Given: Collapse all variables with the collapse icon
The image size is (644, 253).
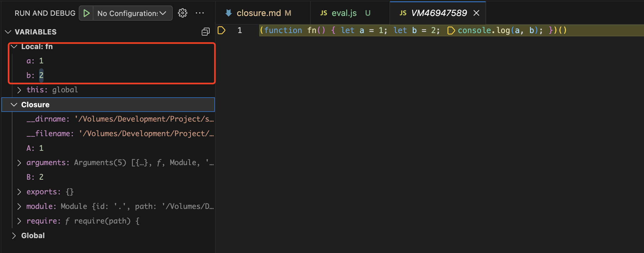Looking at the screenshot, I should pyautogui.click(x=205, y=32).
